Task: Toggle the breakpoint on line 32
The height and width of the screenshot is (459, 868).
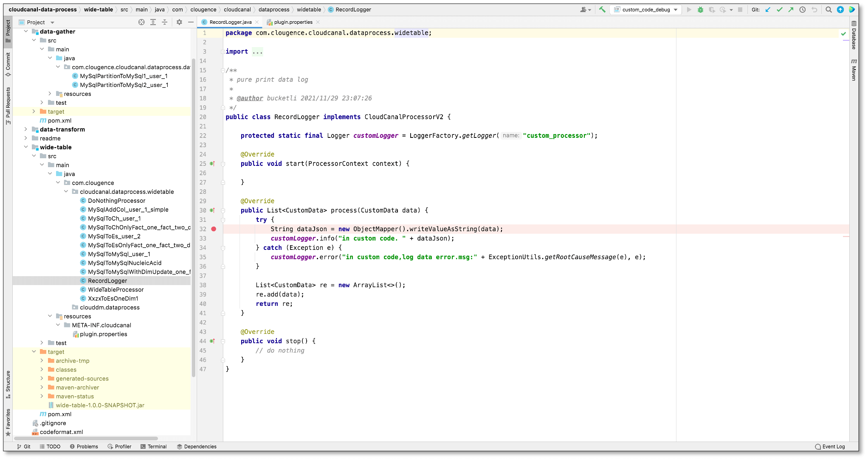Action: 214,229
